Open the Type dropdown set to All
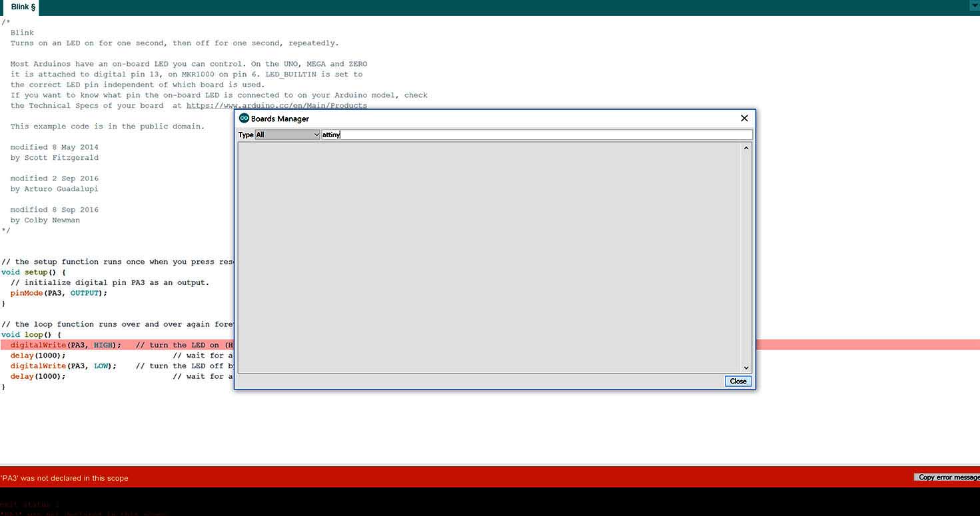This screenshot has height=516, width=980. point(288,134)
